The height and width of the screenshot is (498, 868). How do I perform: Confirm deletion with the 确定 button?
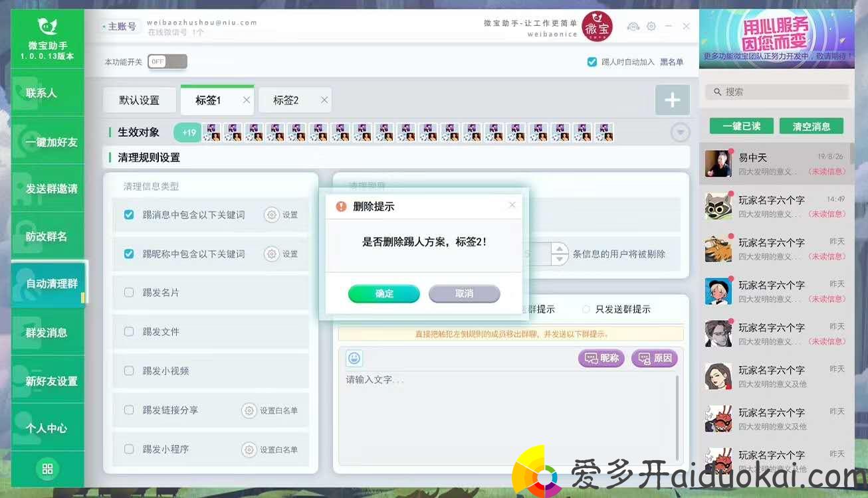pyautogui.click(x=384, y=293)
